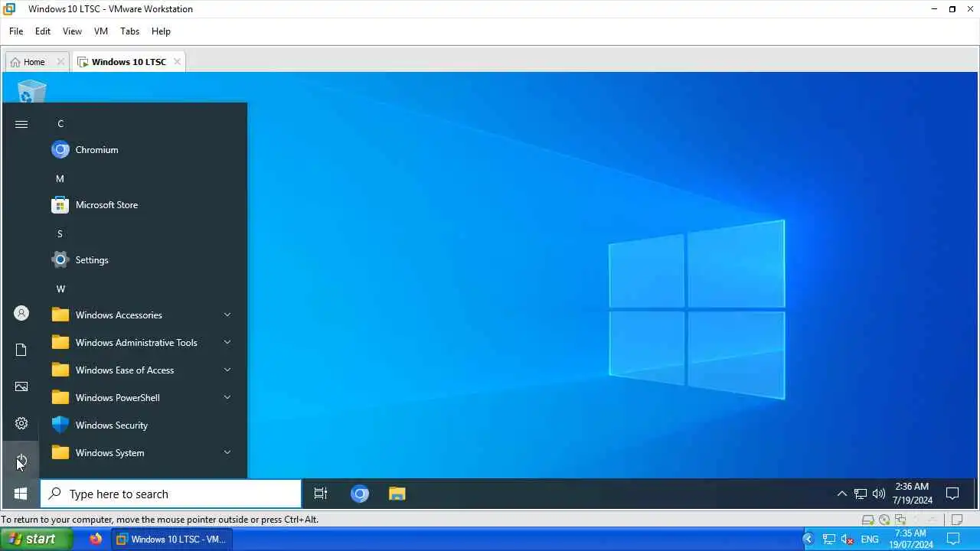Open Documents icon in the Start sidebar
The width and height of the screenshot is (980, 551).
pos(21,350)
